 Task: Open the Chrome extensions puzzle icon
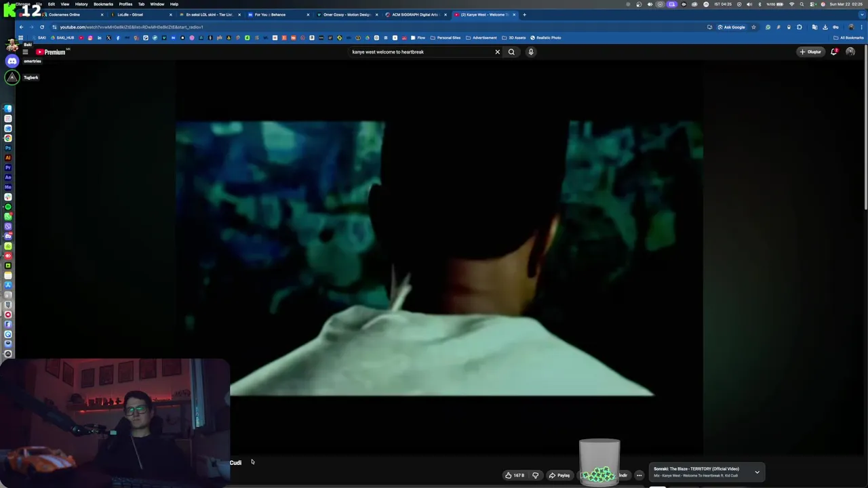tap(799, 27)
